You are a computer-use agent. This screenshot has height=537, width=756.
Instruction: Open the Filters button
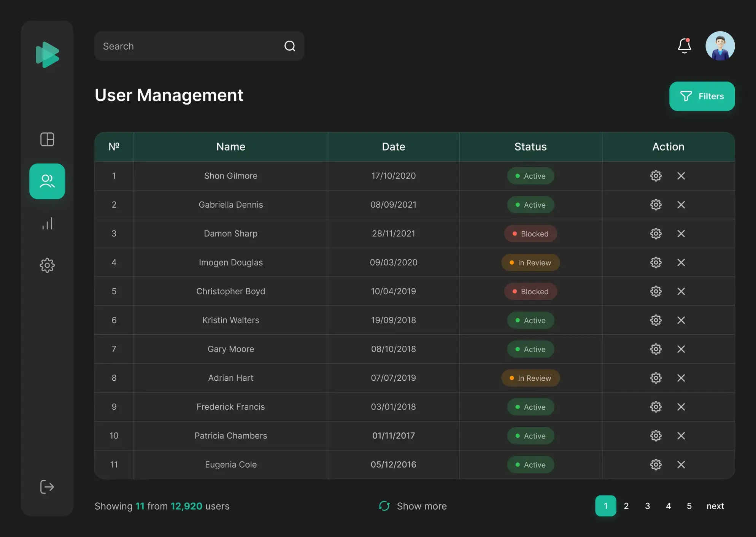click(702, 96)
